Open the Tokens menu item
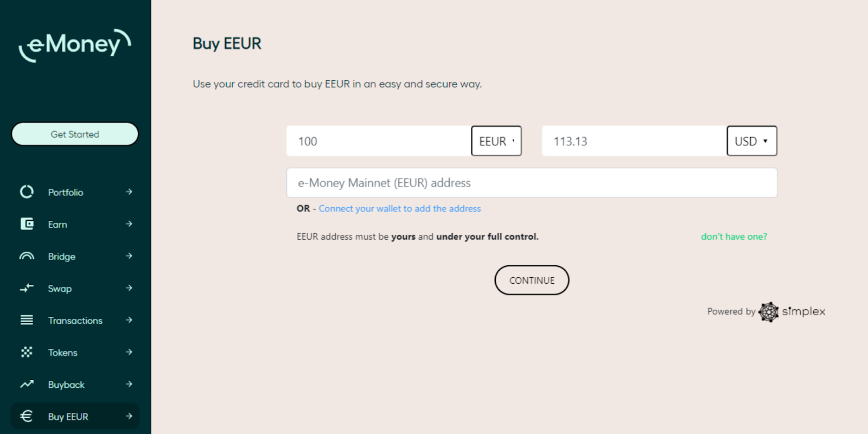The image size is (868, 434). (x=63, y=353)
